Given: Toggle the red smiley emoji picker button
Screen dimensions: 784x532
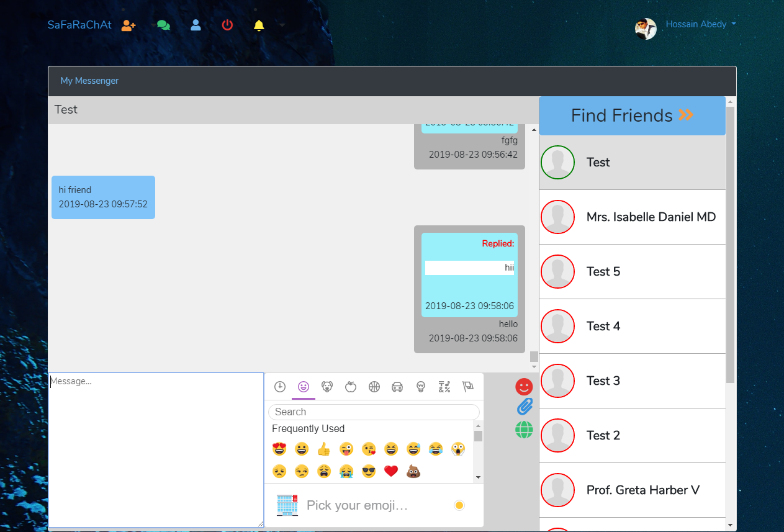Looking at the screenshot, I should coord(525,387).
